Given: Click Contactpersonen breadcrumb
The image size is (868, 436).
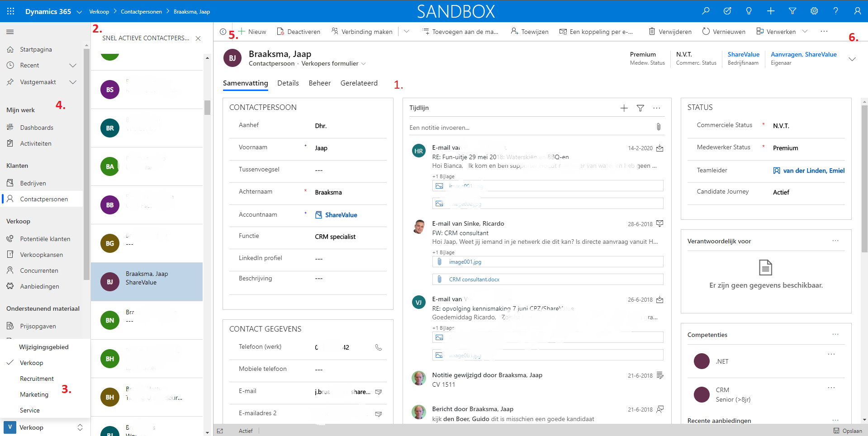Looking at the screenshot, I should [141, 12].
